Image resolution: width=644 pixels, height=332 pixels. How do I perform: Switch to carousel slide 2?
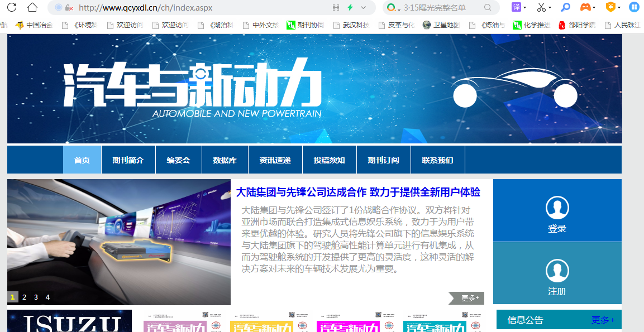coord(24,297)
